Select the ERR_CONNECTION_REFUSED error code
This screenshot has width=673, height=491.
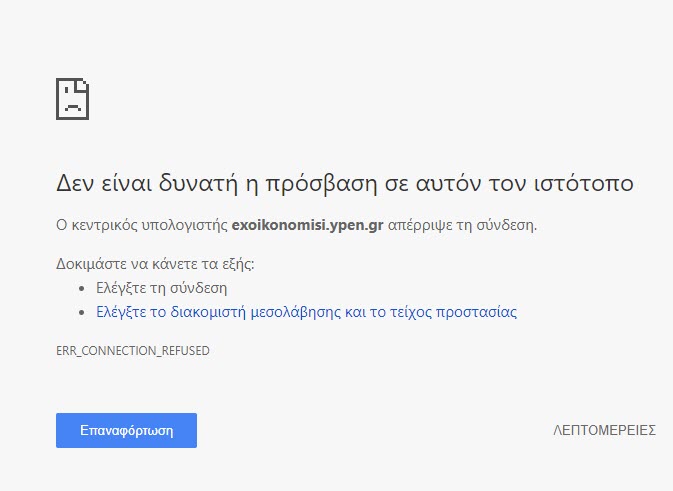click(x=133, y=351)
